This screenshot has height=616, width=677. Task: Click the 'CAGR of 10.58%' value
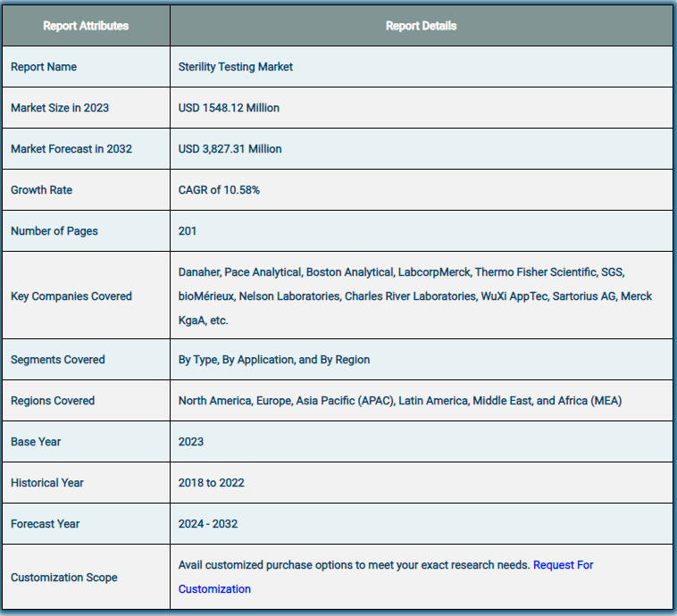[x=219, y=190]
